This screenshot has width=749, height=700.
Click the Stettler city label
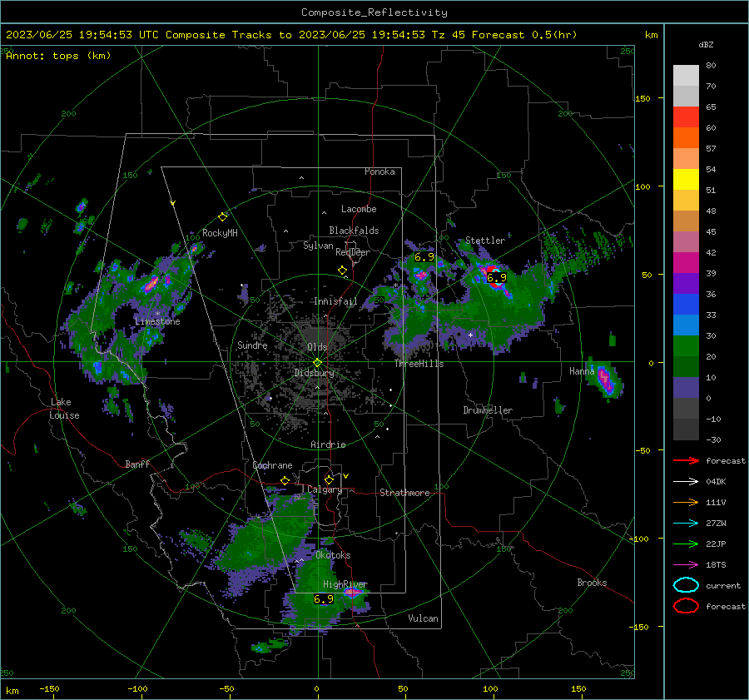click(485, 241)
